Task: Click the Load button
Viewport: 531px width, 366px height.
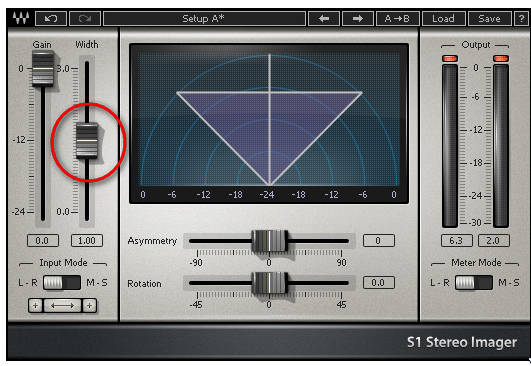Action: point(443,18)
